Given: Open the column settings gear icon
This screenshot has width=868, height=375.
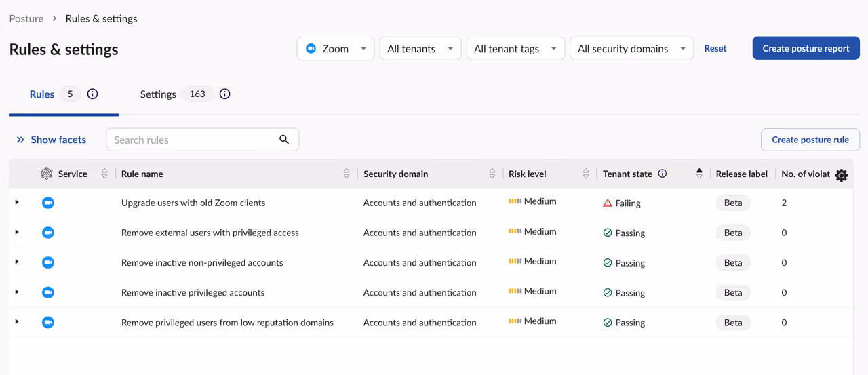Looking at the screenshot, I should pyautogui.click(x=842, y=175).
